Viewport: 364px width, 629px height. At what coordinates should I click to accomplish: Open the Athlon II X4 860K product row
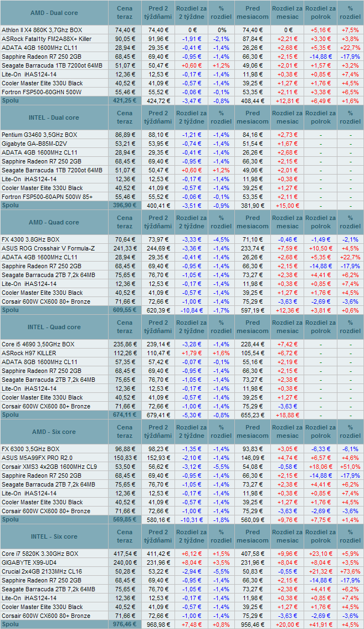pyautogui.click(x=42, y=30)
